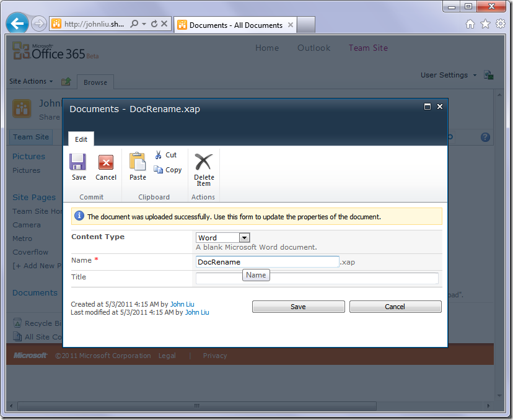513x420 pixels.
Task: Open the User Settings dropdown
Action: 449,75
